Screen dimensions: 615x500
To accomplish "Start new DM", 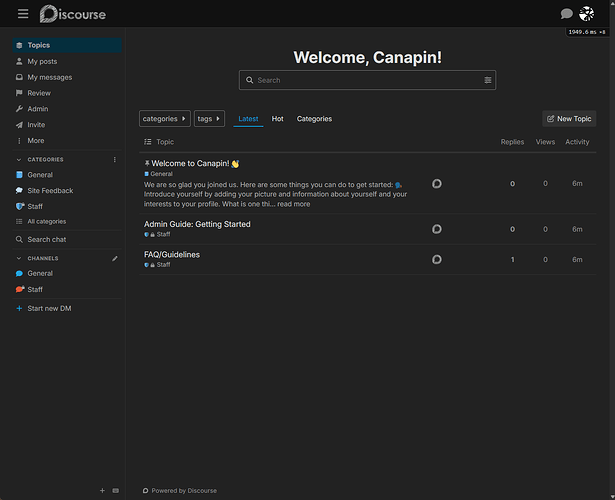I will coord(67,308).
